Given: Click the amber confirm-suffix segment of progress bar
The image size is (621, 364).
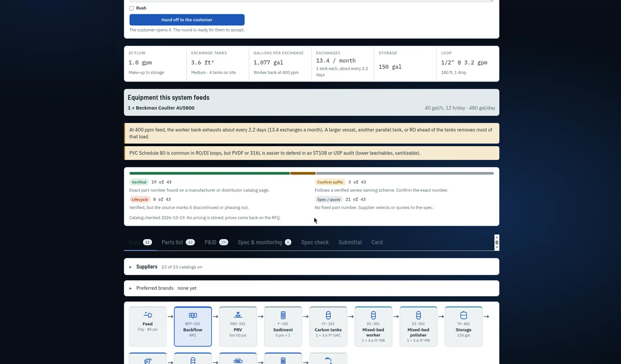Looking at the screenshot, I should pos(303,173).
